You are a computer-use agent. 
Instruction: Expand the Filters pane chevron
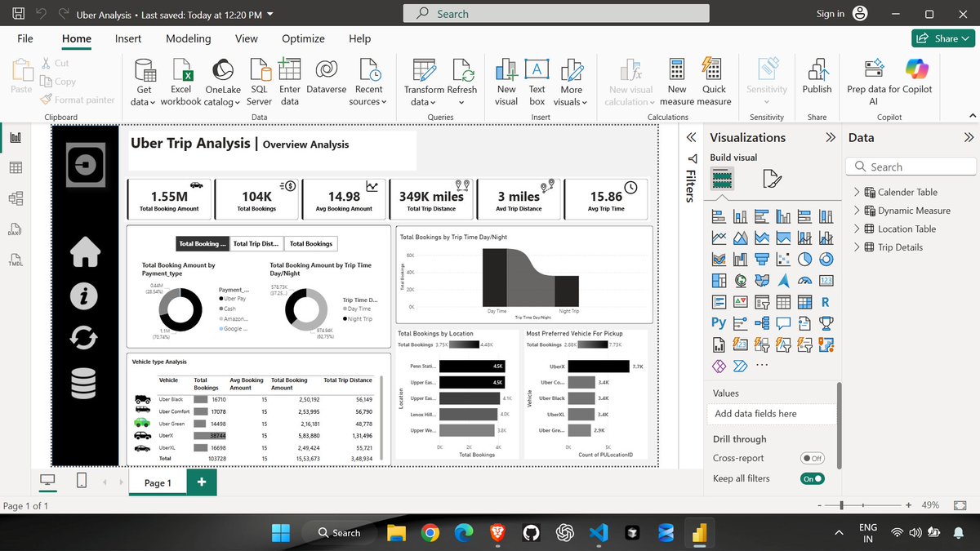coord(691,137)
